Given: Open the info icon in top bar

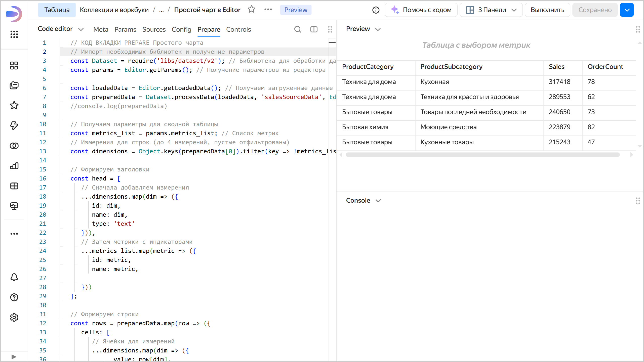Looking at the screenshot, I should [376, 10].
